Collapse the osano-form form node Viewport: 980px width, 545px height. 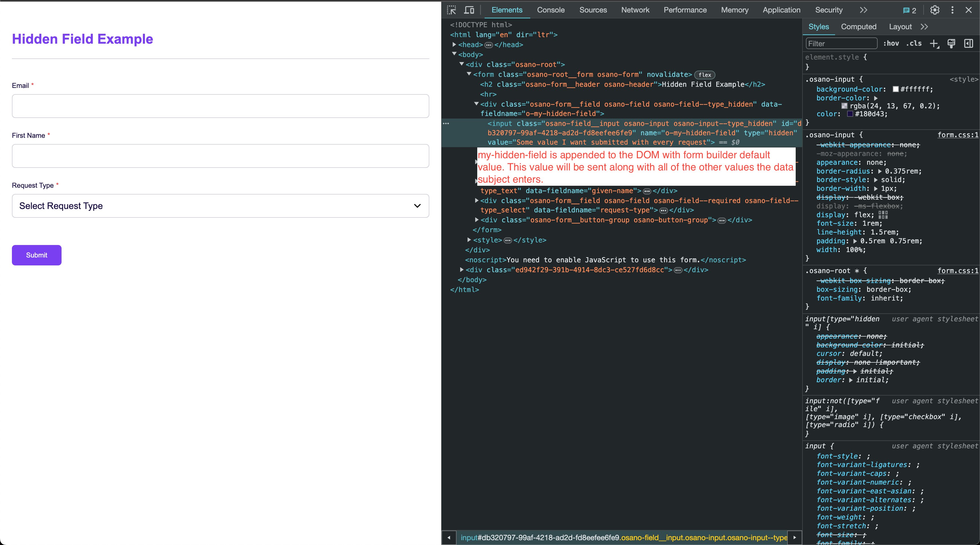tap(469, 74)
